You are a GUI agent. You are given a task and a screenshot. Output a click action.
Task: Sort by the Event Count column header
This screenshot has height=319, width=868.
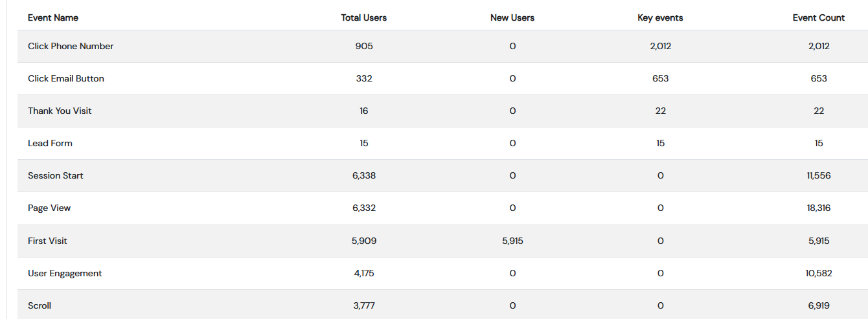coord(818,17)
